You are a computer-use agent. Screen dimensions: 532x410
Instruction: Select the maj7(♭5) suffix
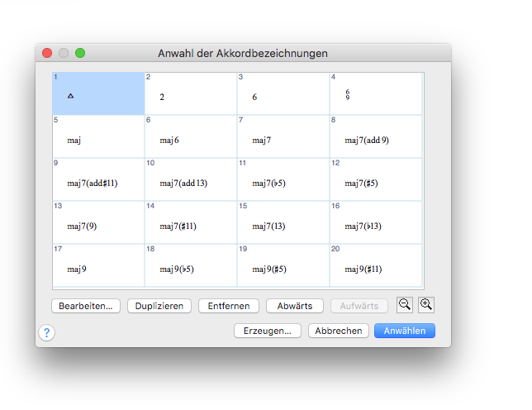pyautogui.click(x=283, y=179)
